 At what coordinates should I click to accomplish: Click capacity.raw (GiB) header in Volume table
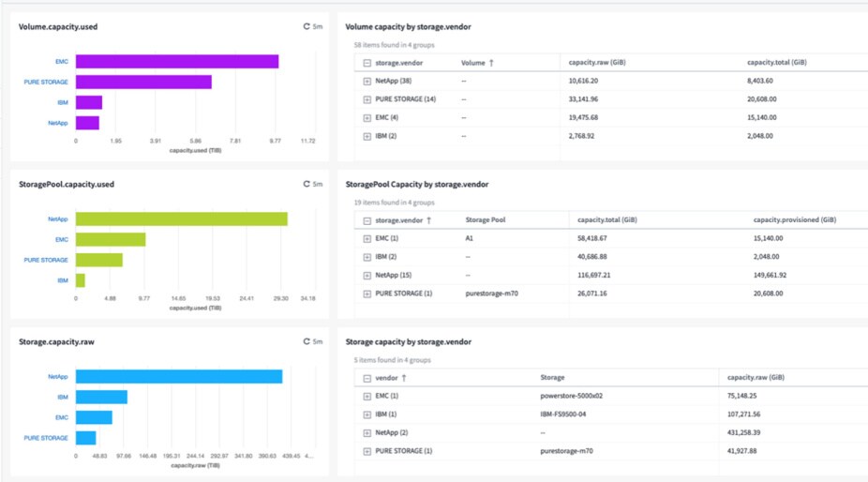point(597,63)
